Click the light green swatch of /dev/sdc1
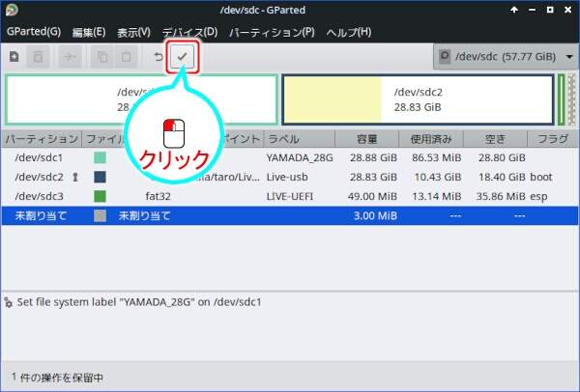 (x=100, y=157)
